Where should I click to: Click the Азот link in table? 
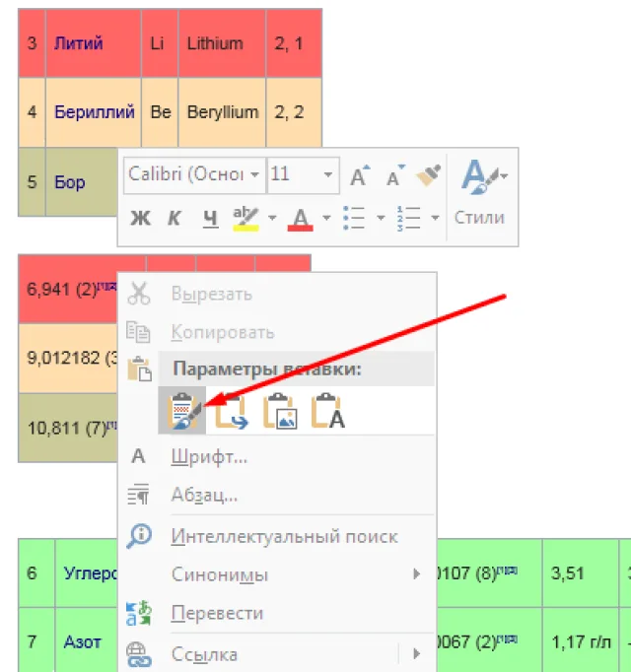(82, 642)
